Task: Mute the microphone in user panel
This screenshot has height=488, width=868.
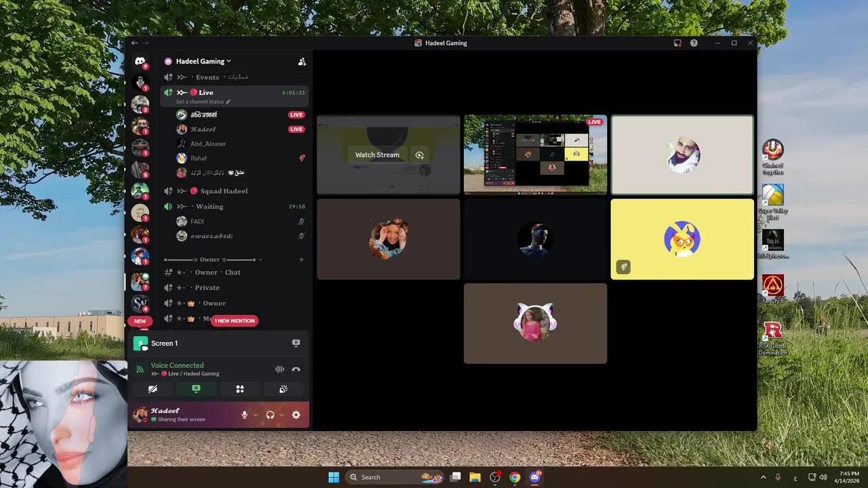Action: click(244, 415)
